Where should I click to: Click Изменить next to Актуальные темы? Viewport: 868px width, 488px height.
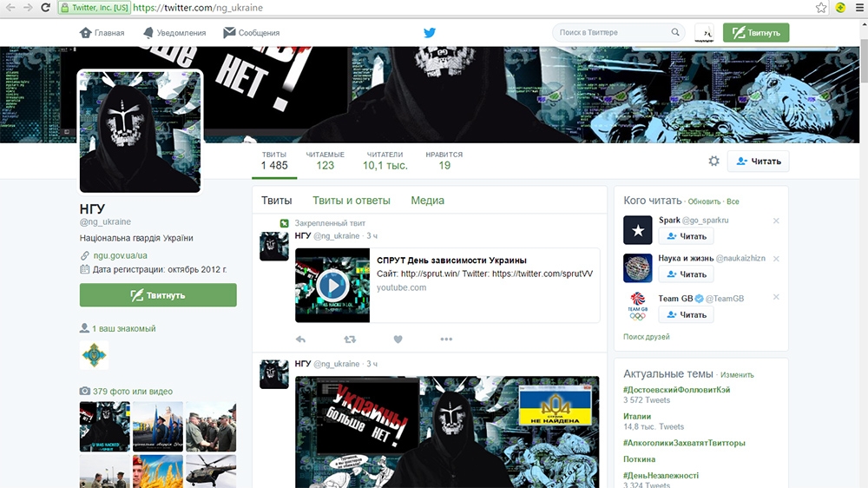coord(737,375)
